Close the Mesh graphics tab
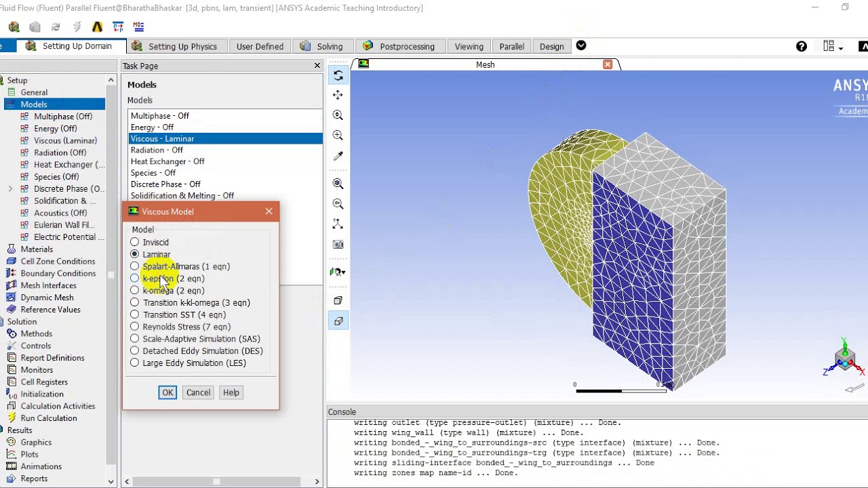Screen dimensions: 868x488 (x=608, y=64)
